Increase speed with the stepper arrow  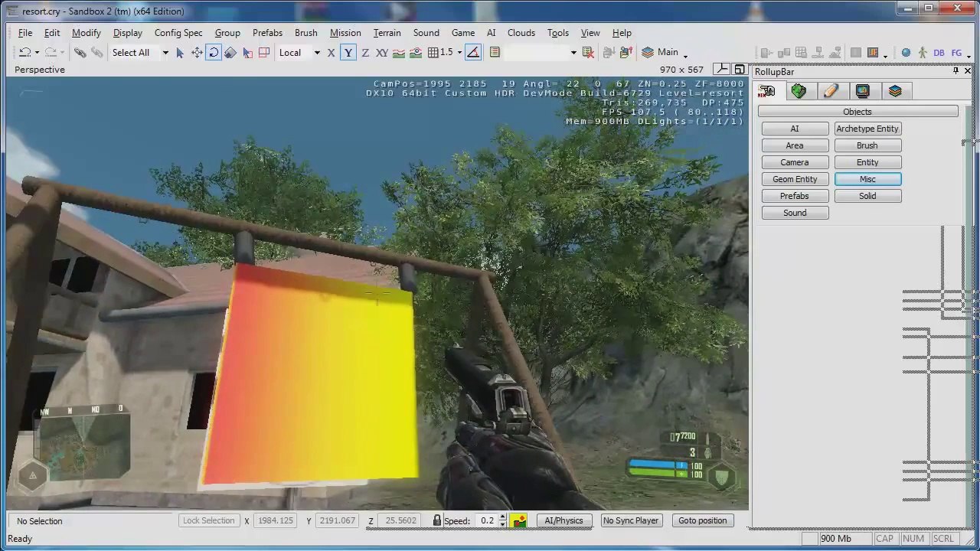coord(502,517)
